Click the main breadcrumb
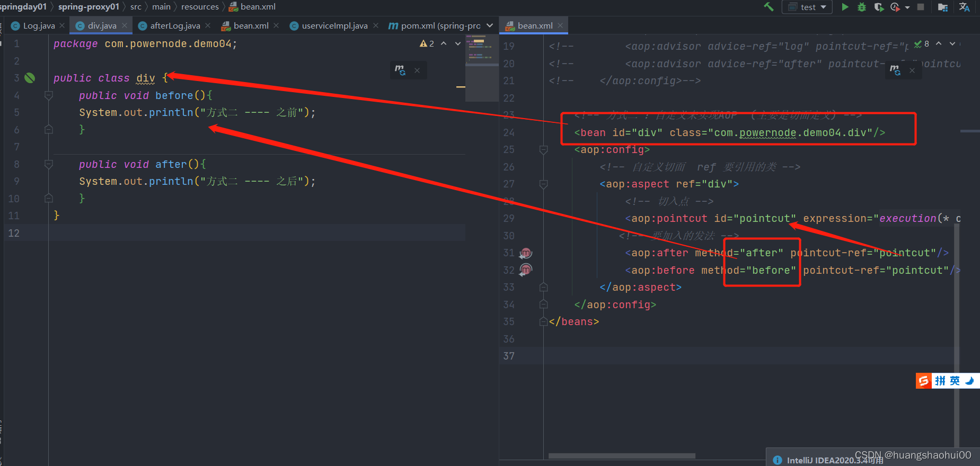The height and width of the screenshot is (466, 980). click(x=161, y=7)
